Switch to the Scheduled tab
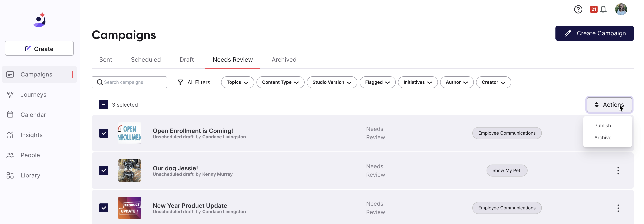644x224 pixels. tap(146, 60)
